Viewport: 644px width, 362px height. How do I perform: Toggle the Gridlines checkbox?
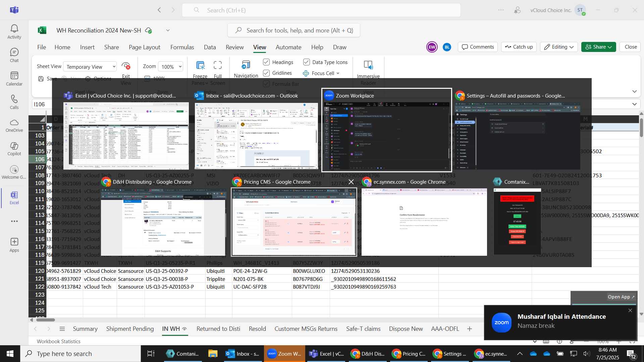click(266, 73)
